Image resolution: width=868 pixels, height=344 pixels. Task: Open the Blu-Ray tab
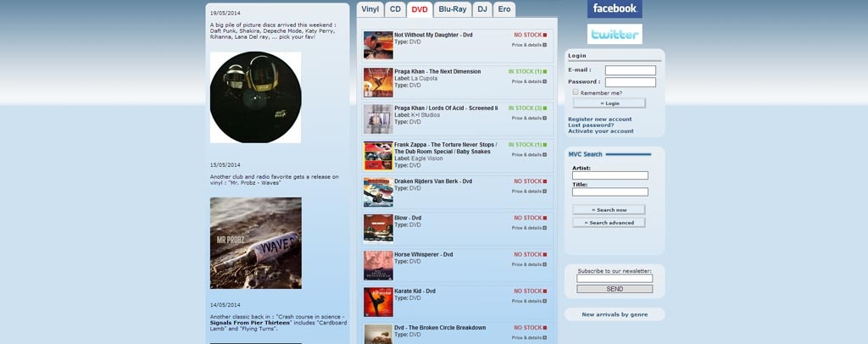[x=453, y=9]
